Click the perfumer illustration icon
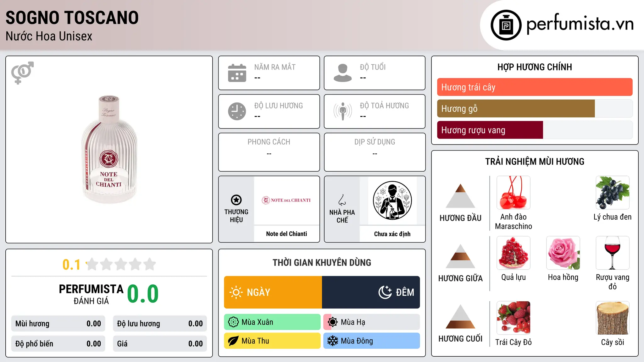The height and width of the screenshot is (362, 644). [x=392, y=200]
